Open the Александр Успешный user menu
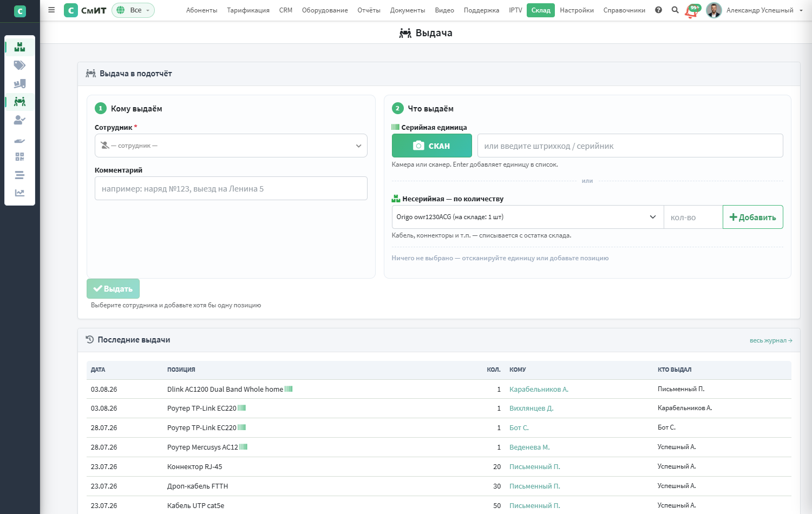 pos(764,10)
